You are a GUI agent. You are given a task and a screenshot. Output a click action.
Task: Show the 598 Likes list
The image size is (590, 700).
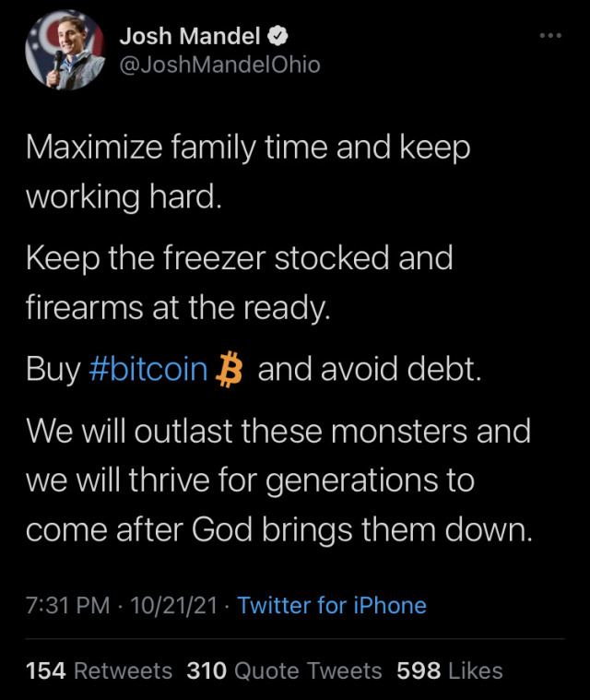pyautogui.click(x=449, y=670)
